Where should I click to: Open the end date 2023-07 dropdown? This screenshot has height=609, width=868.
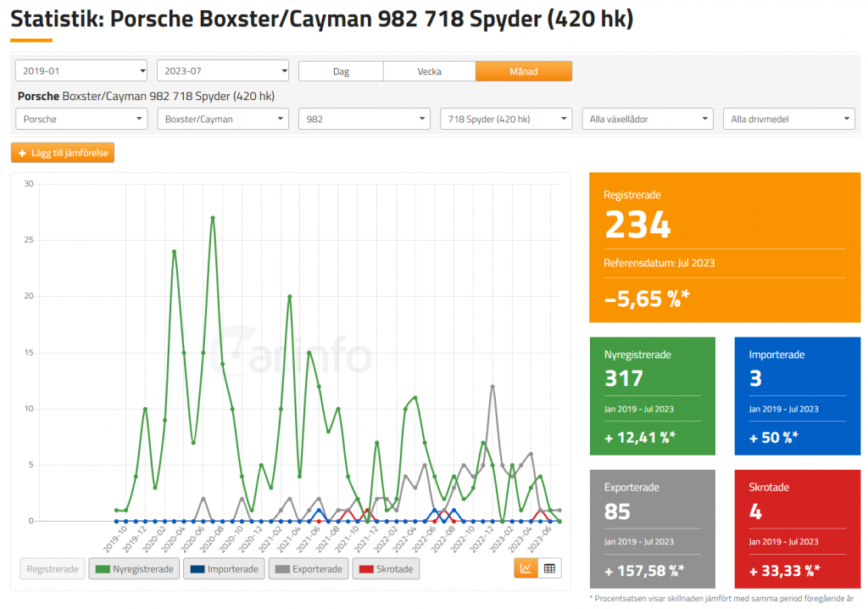coord(223,71)
